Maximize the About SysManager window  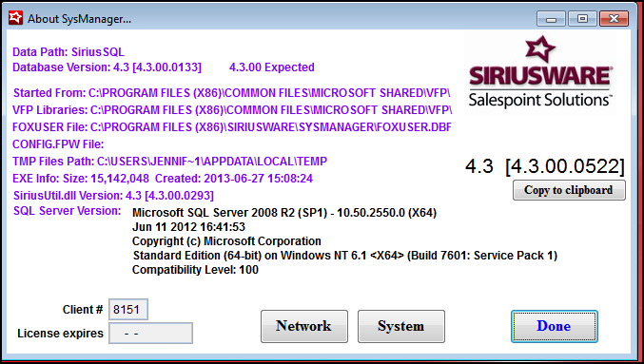(582, 18)
